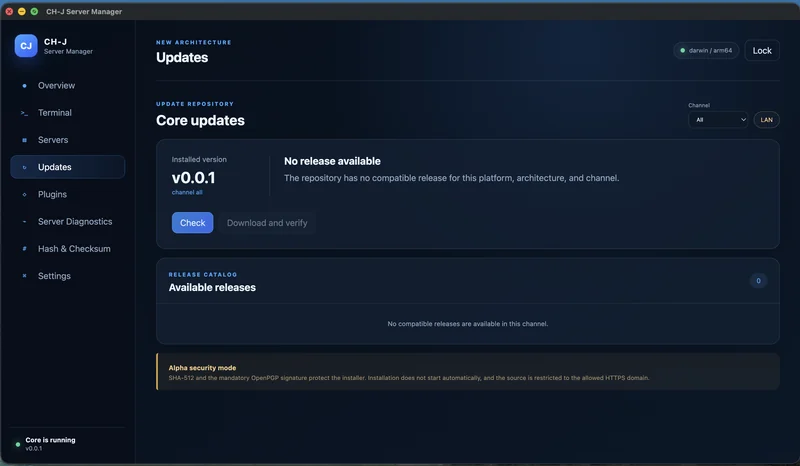
Task: Click the darwin / arm64 platform badge
Action: [706, 51]
